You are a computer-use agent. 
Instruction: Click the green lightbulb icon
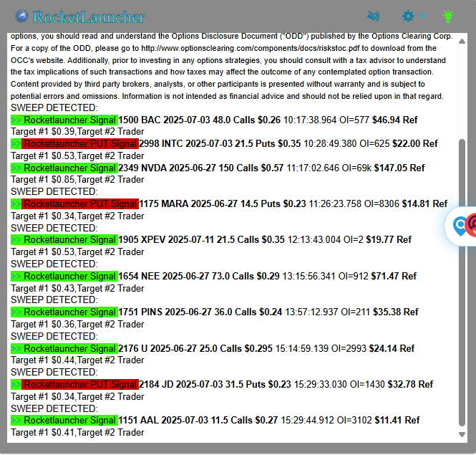(448, 16)
